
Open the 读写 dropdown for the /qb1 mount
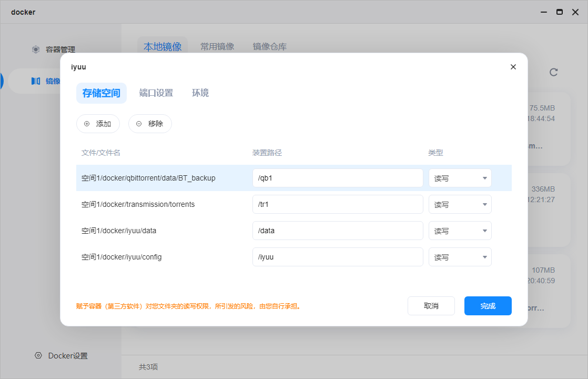coord(460,178)
